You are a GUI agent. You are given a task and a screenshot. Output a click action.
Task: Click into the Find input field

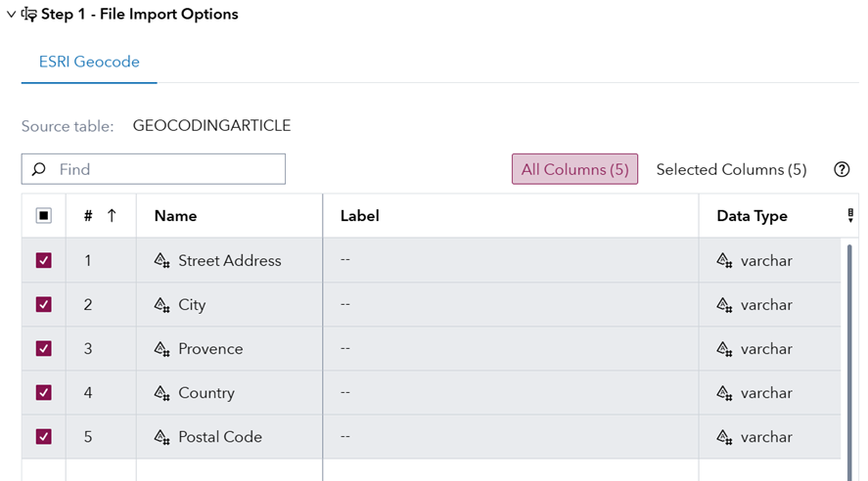click(x=166, y=169)
